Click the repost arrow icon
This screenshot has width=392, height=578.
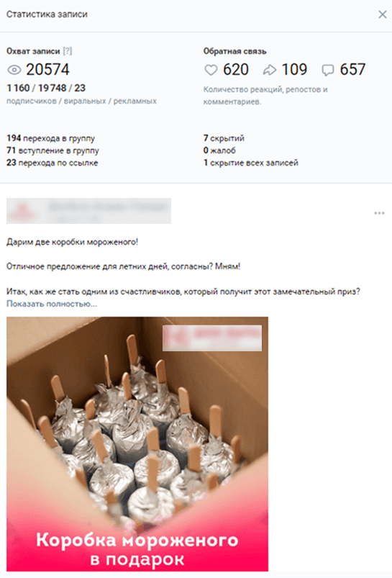pos(269,70)
